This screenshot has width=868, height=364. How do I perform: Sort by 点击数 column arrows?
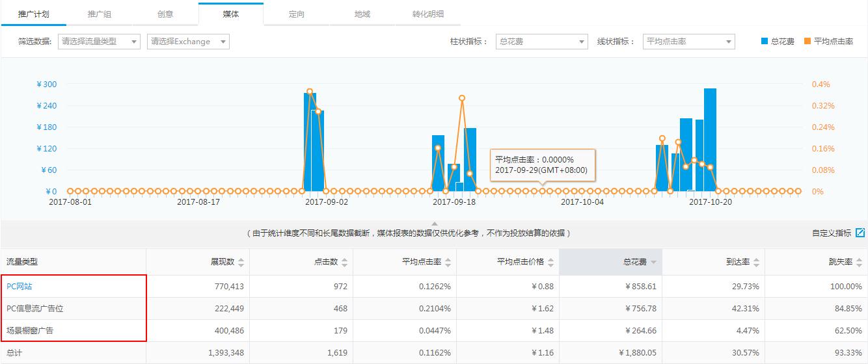click(x=344, y=263)
